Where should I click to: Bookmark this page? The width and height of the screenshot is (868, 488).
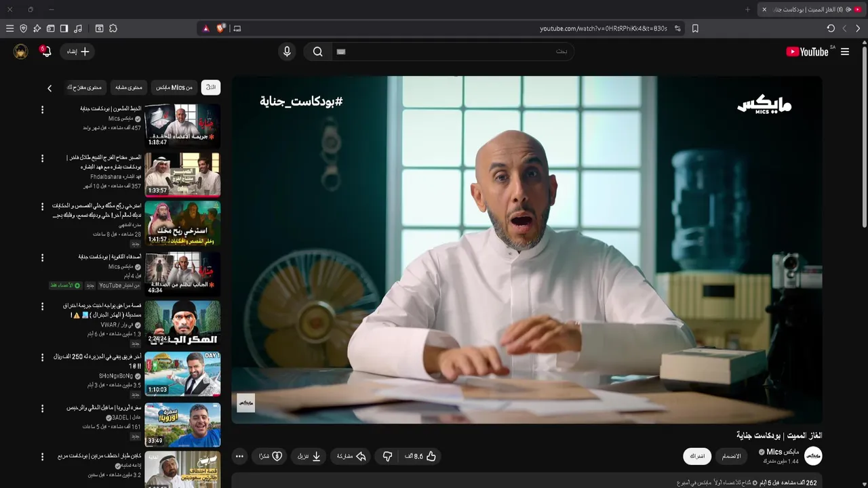(x=695, y=28)
